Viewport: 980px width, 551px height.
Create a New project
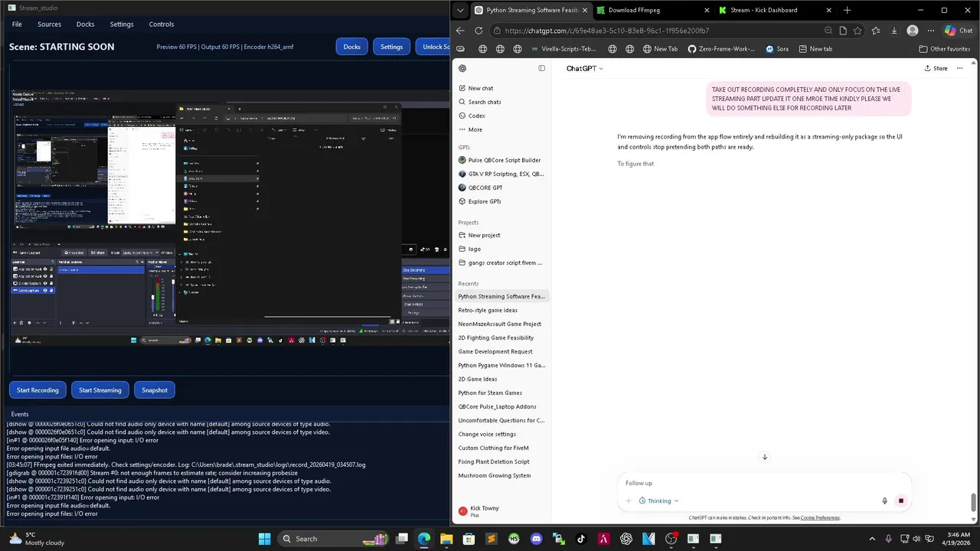pyautogui.click(x=501, y=235)
